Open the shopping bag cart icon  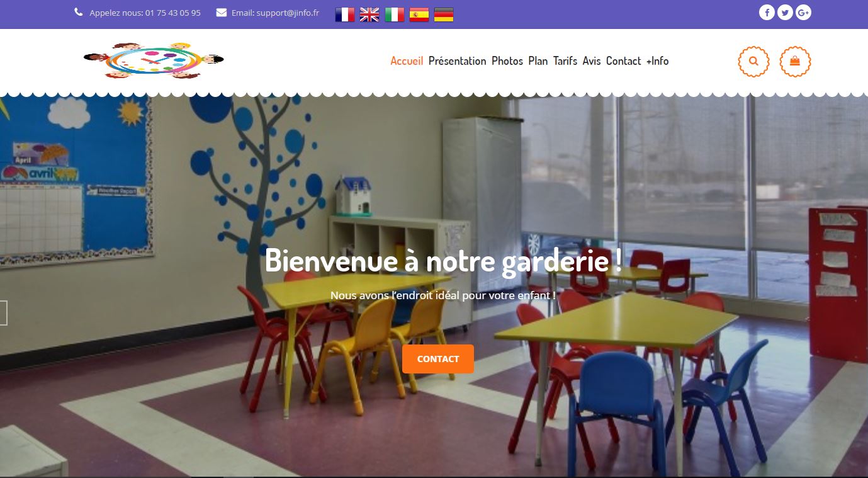tap(795, 62)
